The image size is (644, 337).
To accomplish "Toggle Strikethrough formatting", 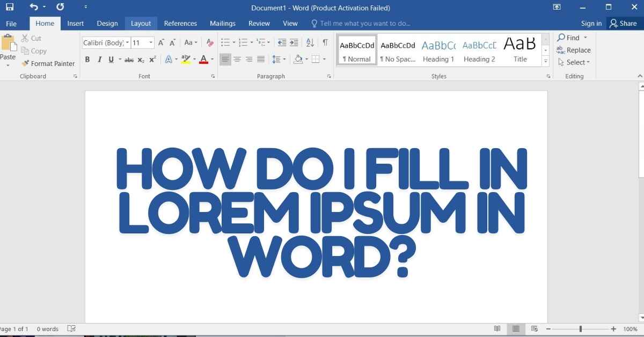I will point(129,60).
